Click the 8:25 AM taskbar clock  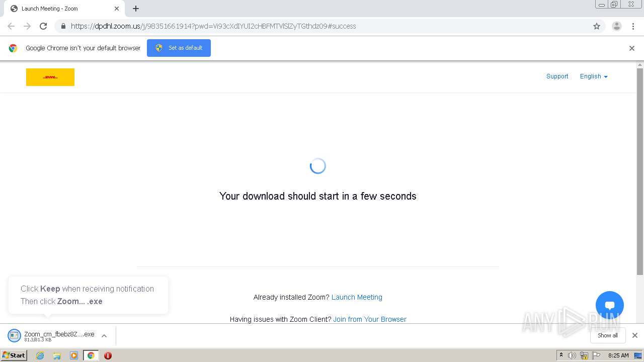click(x=618, y=355)
